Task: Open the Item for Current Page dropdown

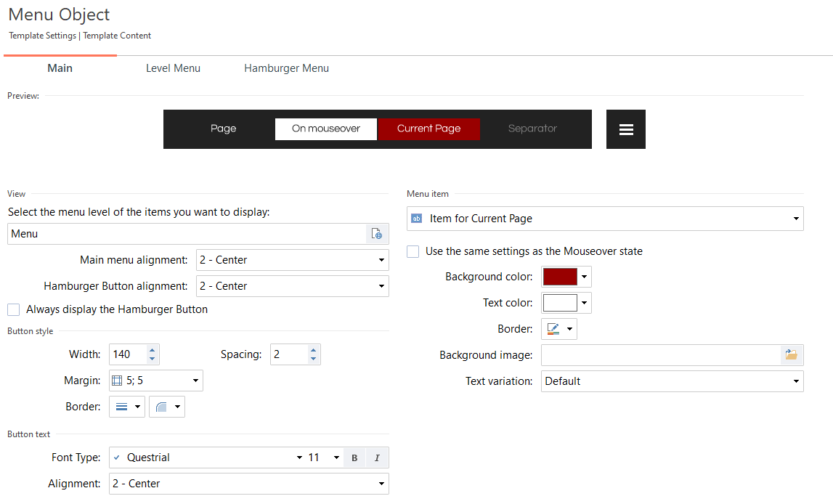Action: [605, 219]
